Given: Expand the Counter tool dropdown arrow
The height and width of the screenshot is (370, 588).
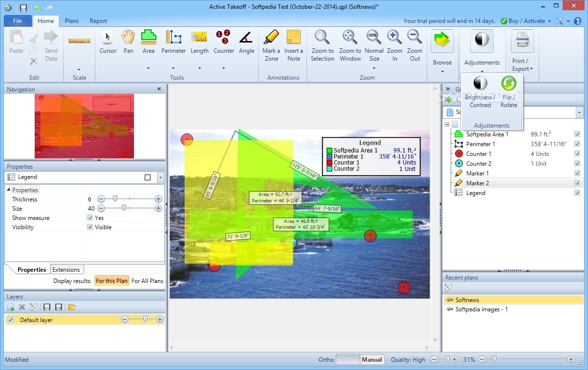Looking at the screenshot, I should click(x=223, y=68).
